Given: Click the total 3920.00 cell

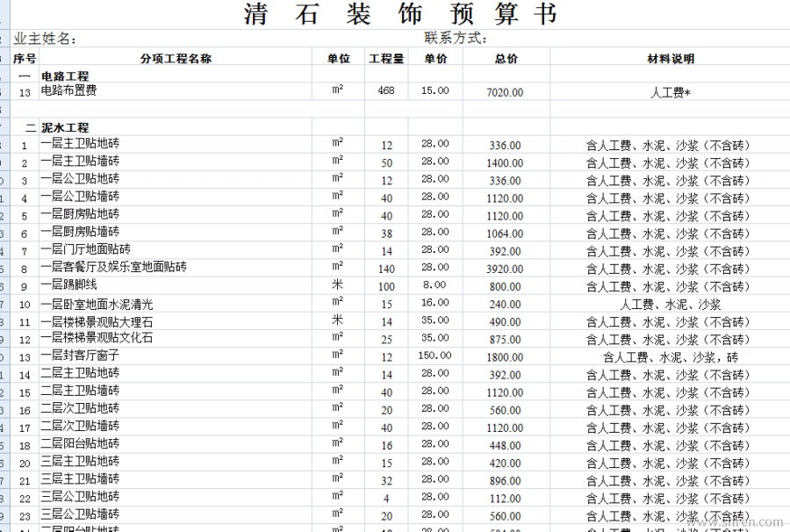Looking at the screenshot, I should pos(506,269).
